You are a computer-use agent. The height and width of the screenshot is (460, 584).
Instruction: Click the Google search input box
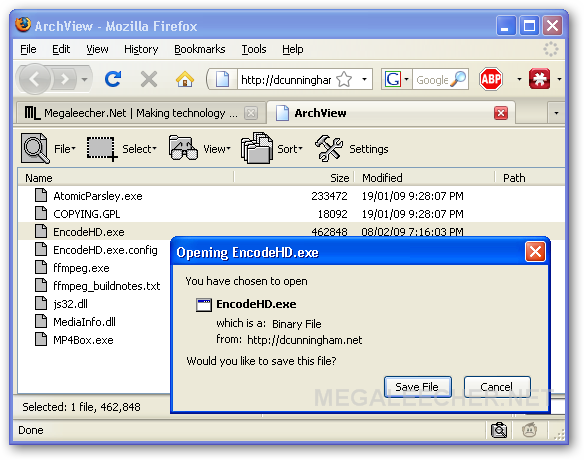[432, 80]
